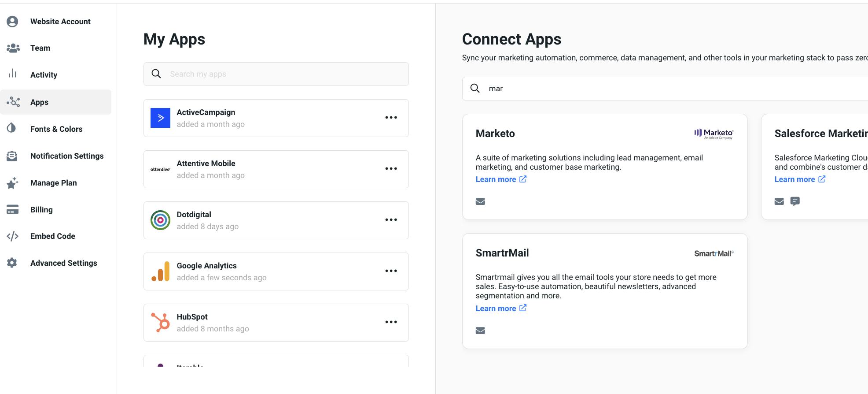
Task: Click the SmartrMail logo on its card
Action: 714,253
